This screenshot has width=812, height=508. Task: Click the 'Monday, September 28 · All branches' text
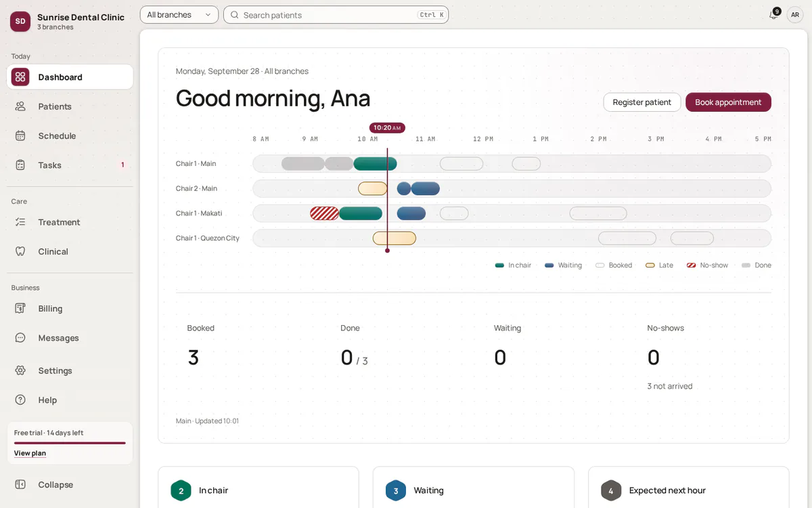click(x=242, y=71)
